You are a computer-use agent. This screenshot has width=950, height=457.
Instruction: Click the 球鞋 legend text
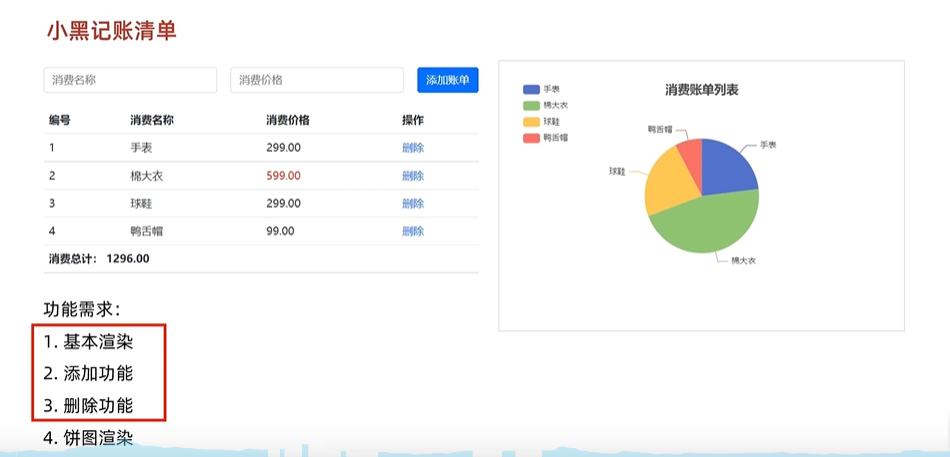pos(551,122)
